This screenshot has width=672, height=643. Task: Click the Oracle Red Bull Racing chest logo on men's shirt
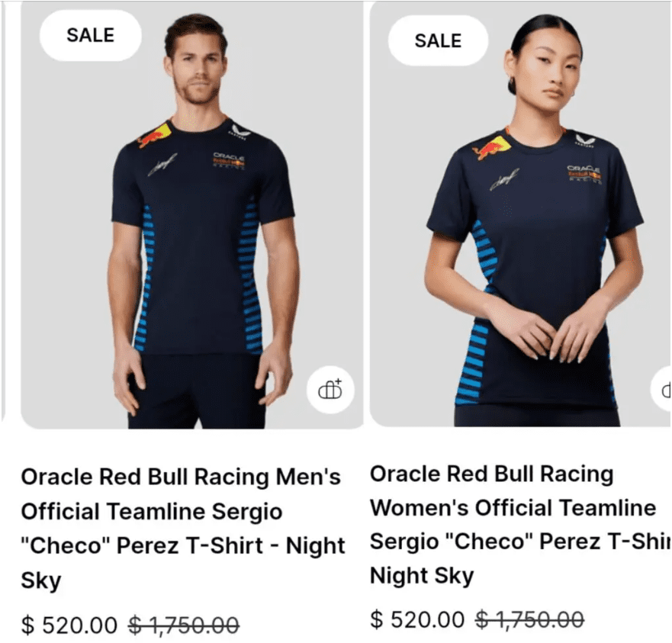(x=229, y=161)
